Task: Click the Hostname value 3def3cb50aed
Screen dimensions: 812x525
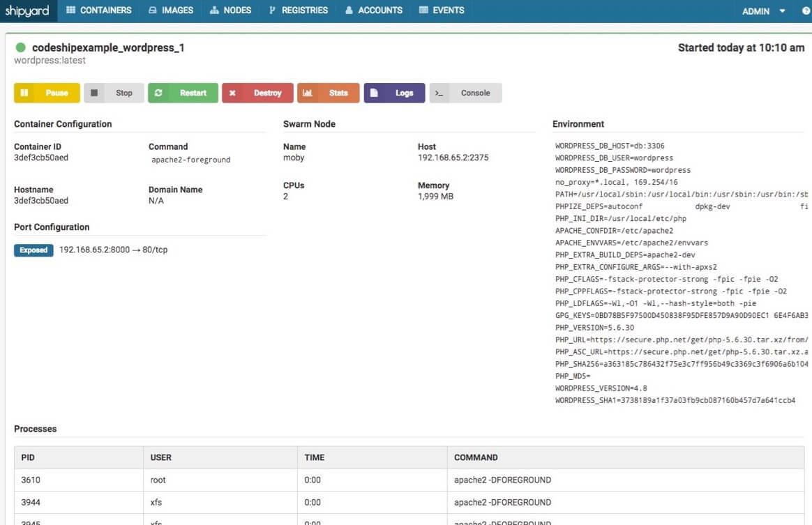Action: (x=41, y=200)
